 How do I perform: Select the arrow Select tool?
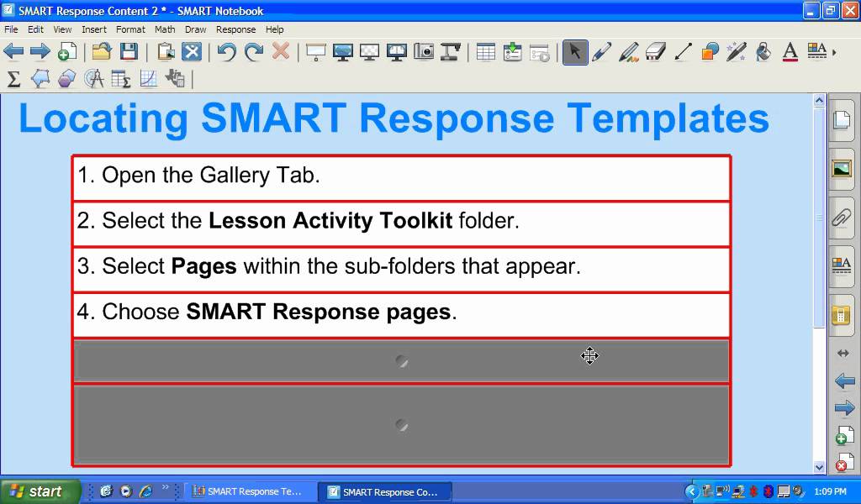pos(575,52)
